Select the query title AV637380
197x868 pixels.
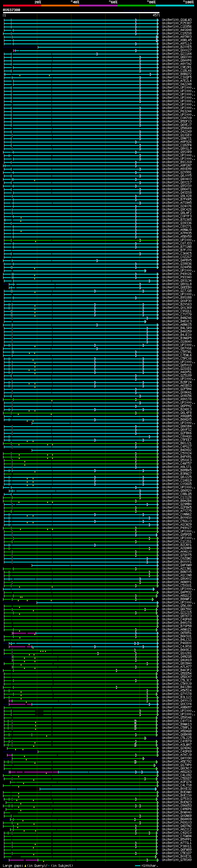coord(11,10)
